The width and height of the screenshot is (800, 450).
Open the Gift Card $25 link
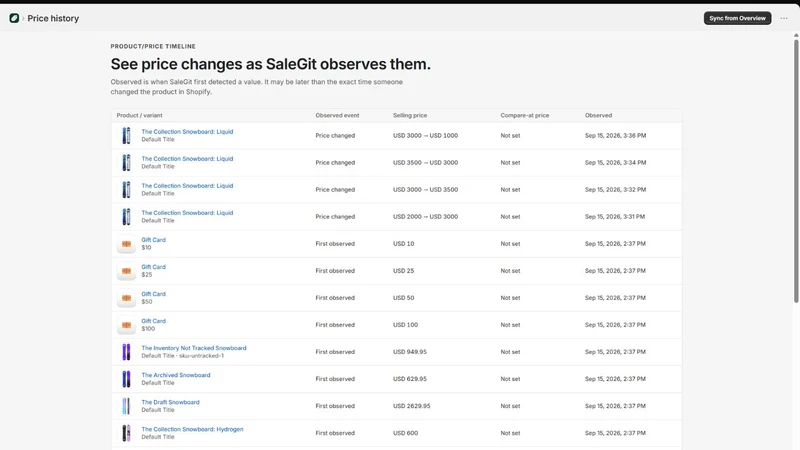154,267
